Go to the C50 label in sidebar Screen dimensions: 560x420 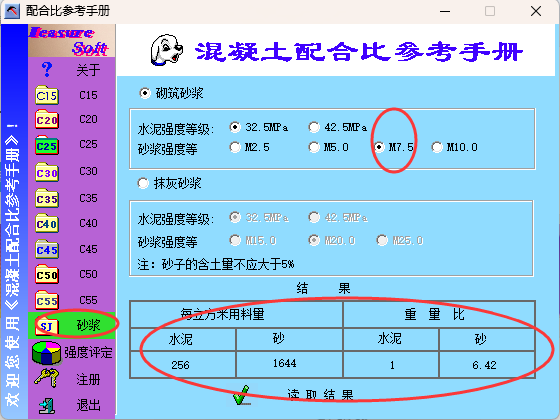[x=88, y=274]
